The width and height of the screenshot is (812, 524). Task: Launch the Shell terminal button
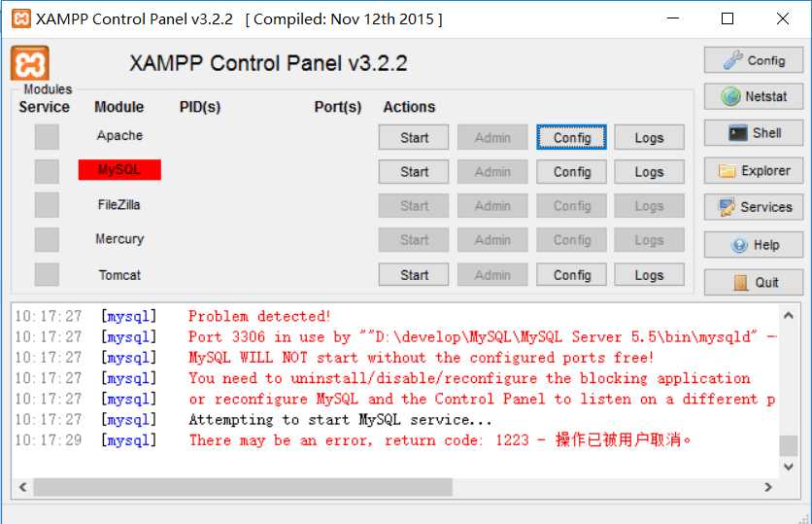754,132
